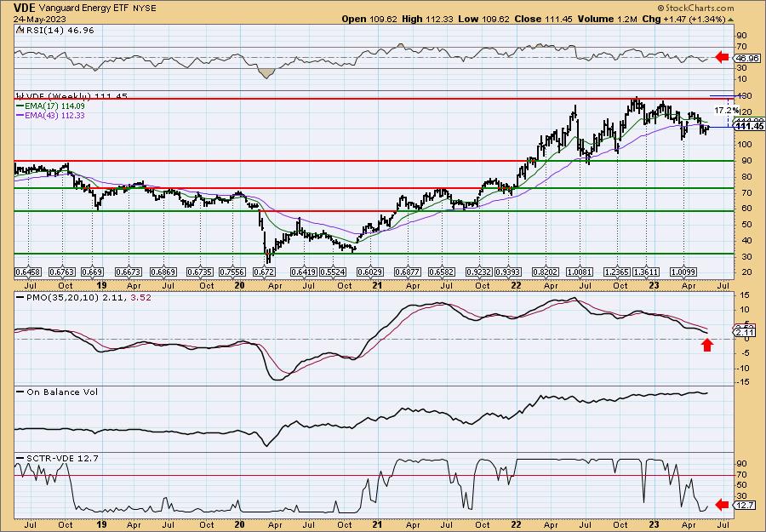Click the VDE ticker symbol in the header
The height and width of the screenshot is (532, 766).
tap(24, 8)
